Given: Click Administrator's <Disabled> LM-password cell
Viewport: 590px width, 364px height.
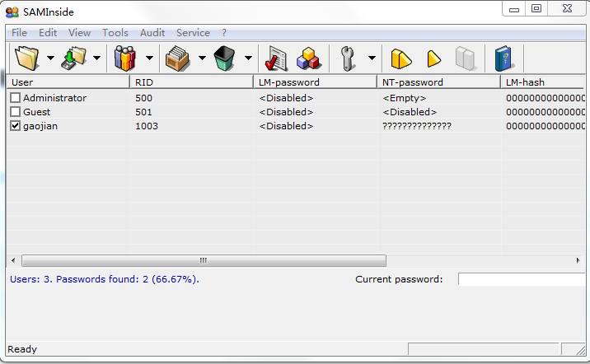Looking at the screenshot, I should pyautogui.click(x=286, y=98).
